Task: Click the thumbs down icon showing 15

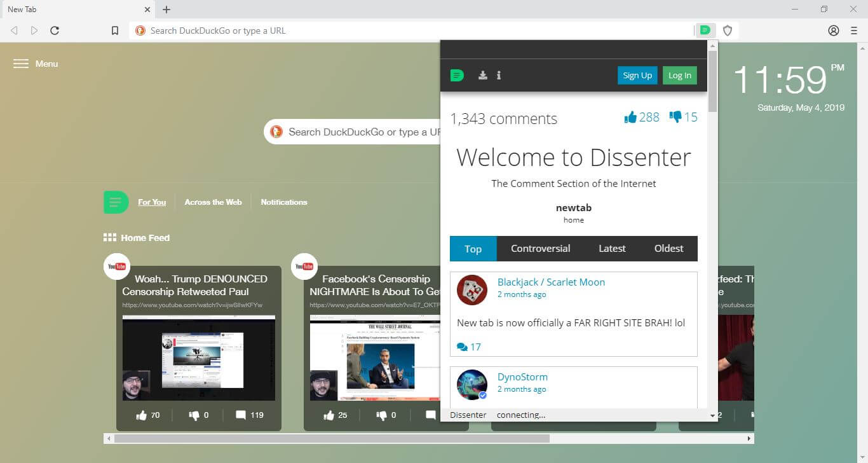Action: [675, 117]
